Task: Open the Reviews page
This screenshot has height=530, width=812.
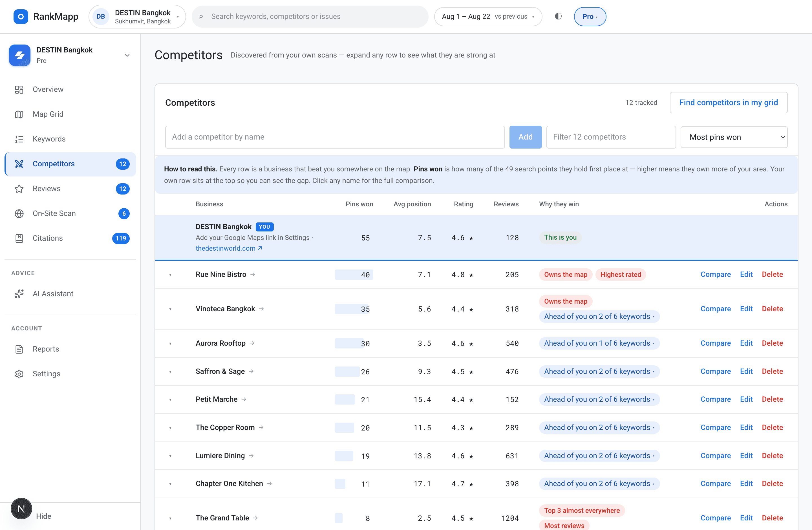Action: point(70,189)
